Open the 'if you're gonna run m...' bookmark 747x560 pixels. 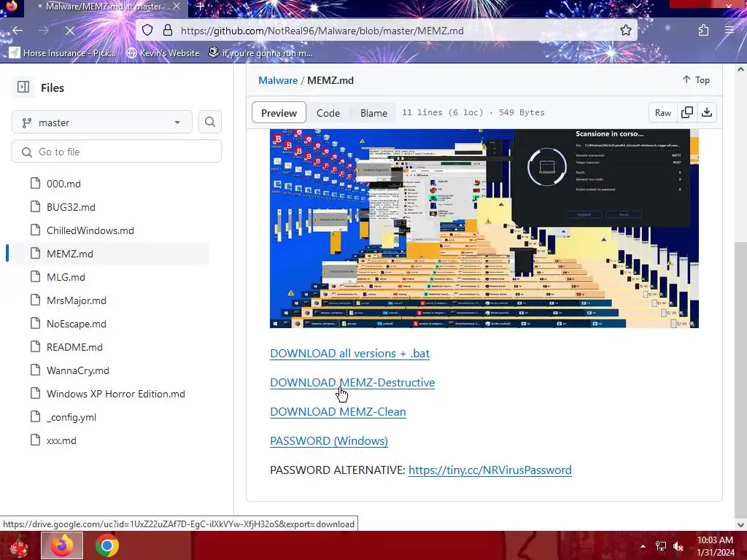(x=261, y=52)
